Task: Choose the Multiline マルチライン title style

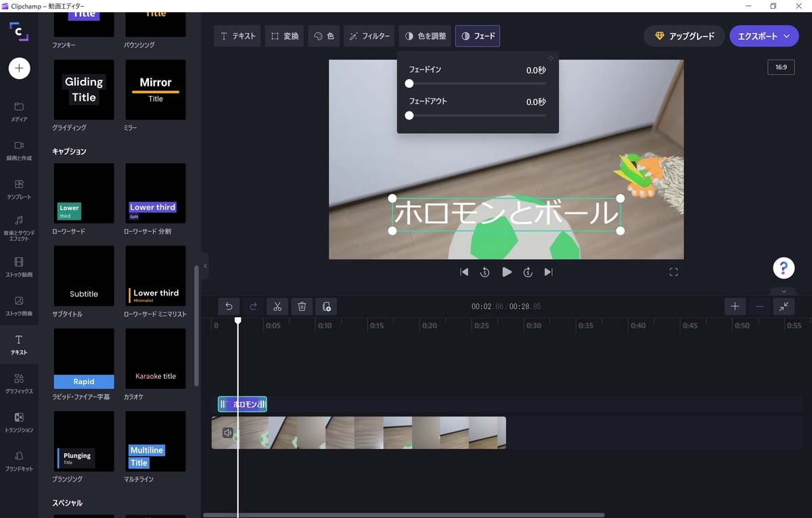Action: pos(156,442)
